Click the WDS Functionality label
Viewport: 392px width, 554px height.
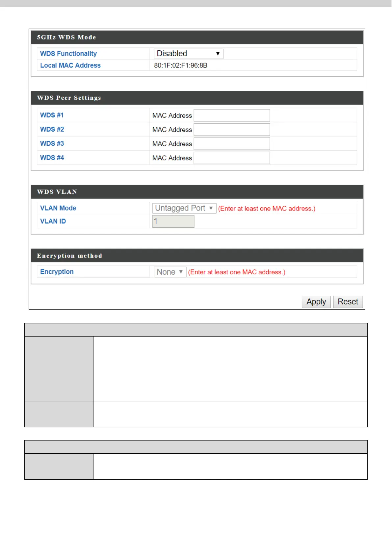(68, 54)
